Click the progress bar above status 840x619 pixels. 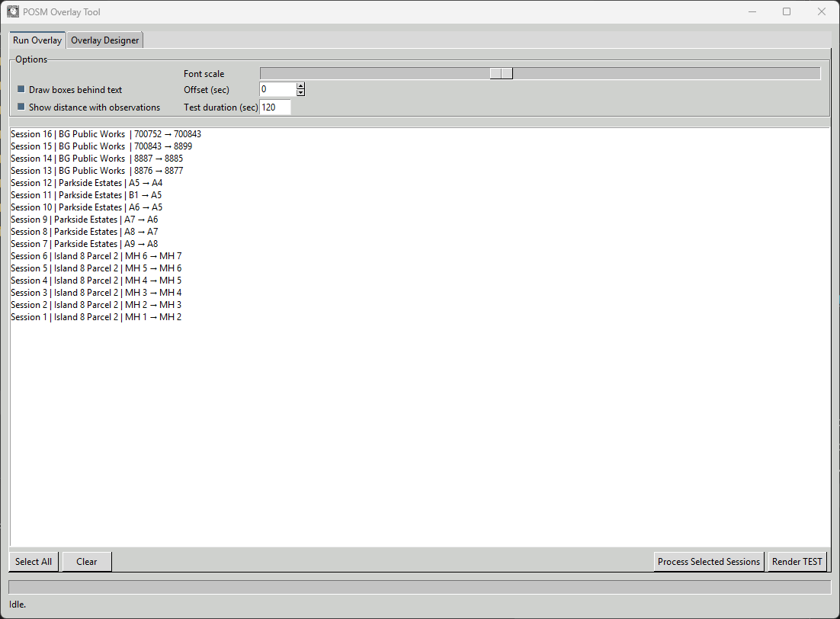419,587
